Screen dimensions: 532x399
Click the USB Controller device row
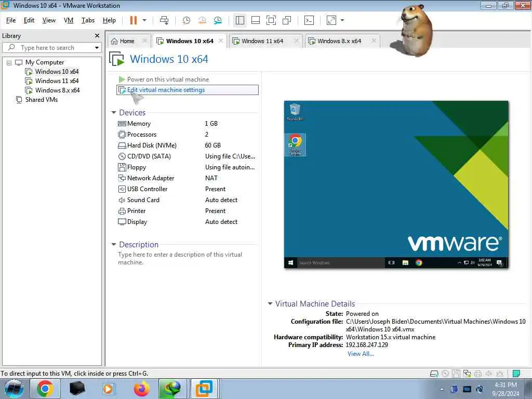[187, 189]
